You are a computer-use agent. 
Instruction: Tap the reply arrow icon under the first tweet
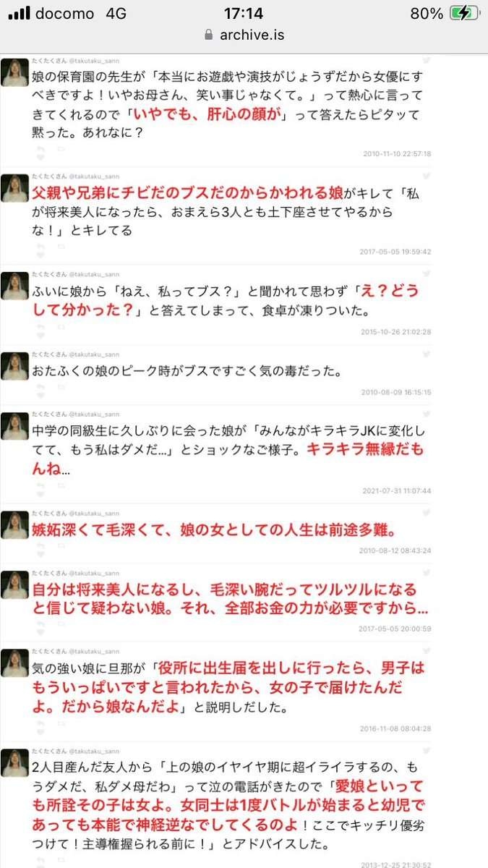40,147
